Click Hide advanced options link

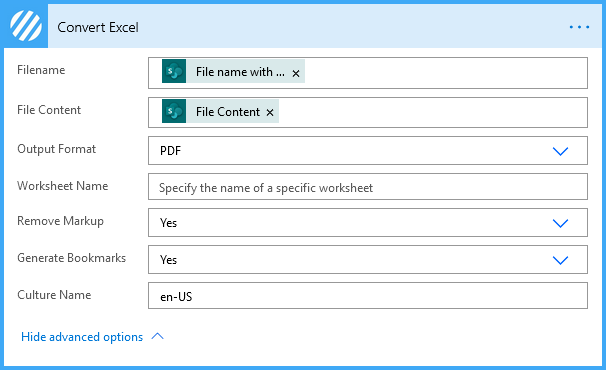pyautogui.click(x=82, y=337)
